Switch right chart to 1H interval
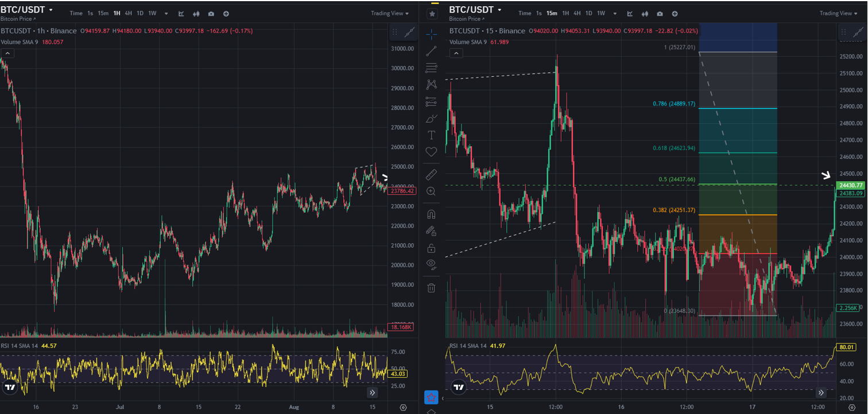Image resolution: width=868 pixels, height=414 pixels. 565,13
